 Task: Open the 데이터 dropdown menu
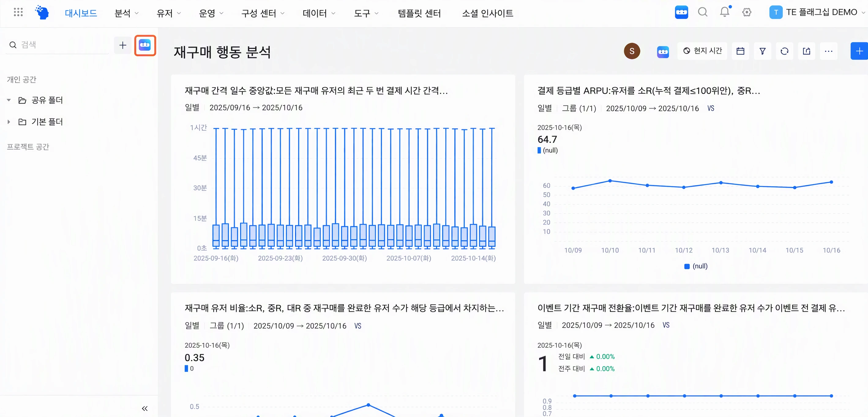click(x=319, y=13)
